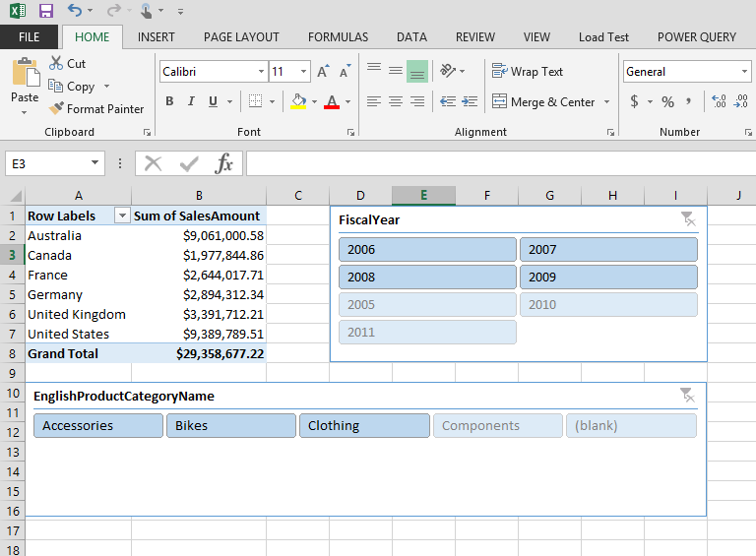Apply accounting dollar number format
Screen dimensions: 756x556
(635, 102)
